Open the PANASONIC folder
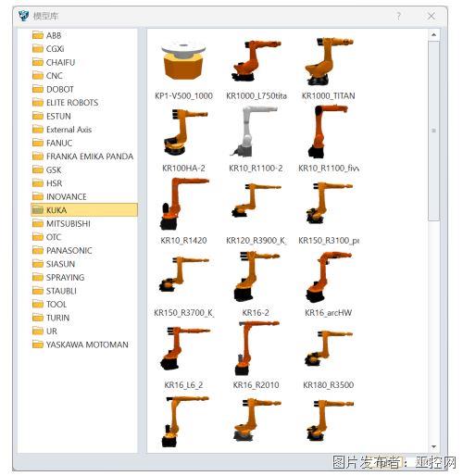Viewport: 463px width, 476px height. pyautogui.click(x=62, y=250)
